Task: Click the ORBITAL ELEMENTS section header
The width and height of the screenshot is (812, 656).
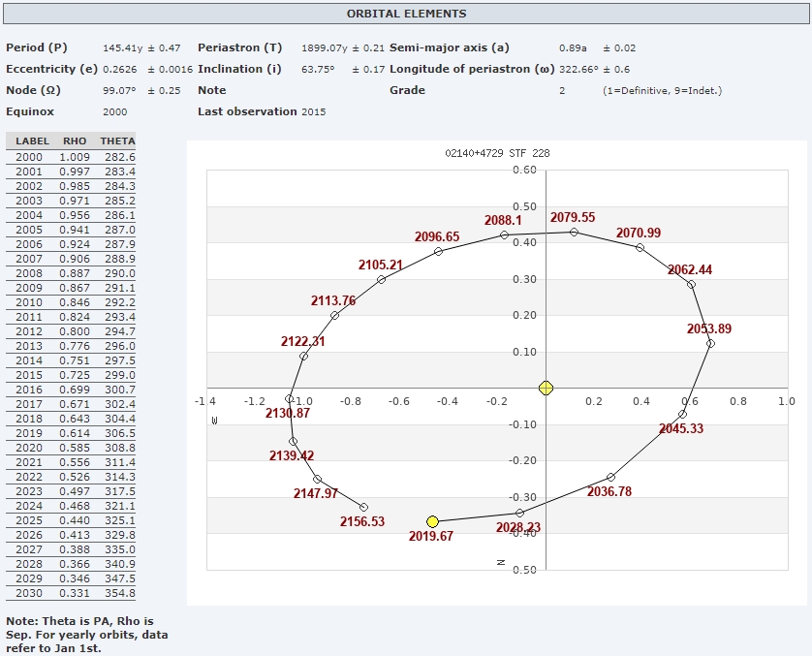Action: pos(406,14)
